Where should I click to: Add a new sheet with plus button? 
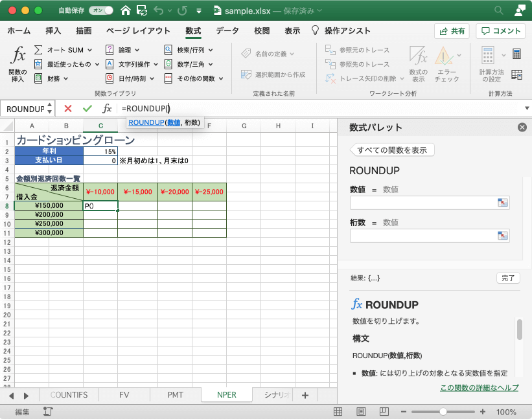point(305,395)
